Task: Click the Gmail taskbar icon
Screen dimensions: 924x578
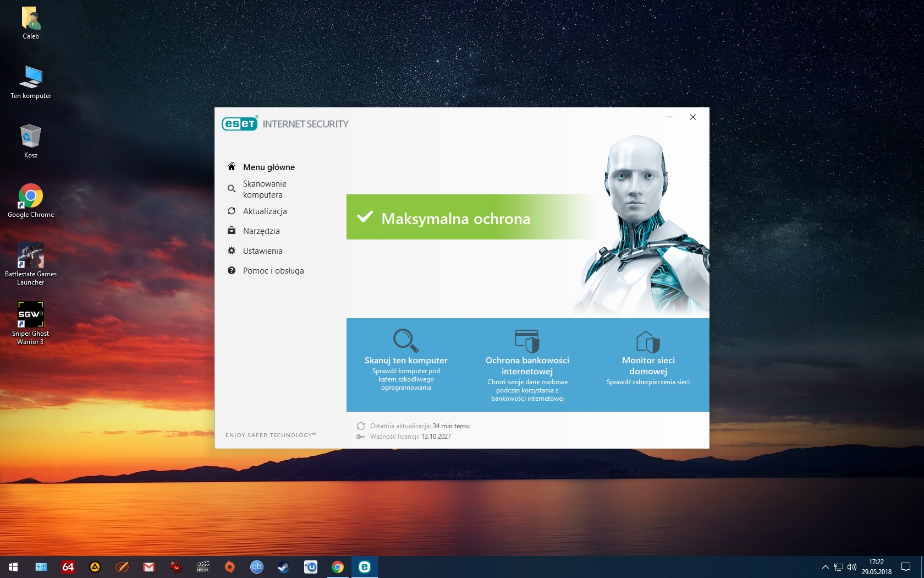Action: [x=148, y=567]
